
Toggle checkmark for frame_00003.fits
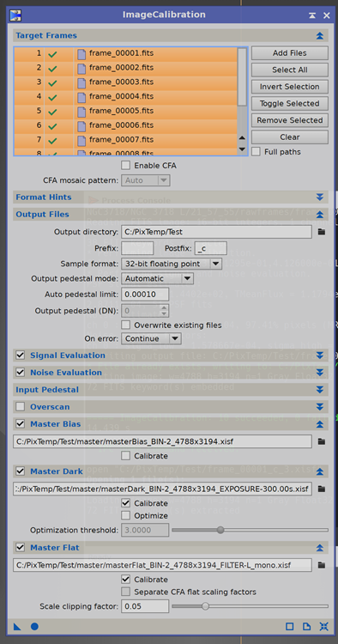(x=52, y=82)
